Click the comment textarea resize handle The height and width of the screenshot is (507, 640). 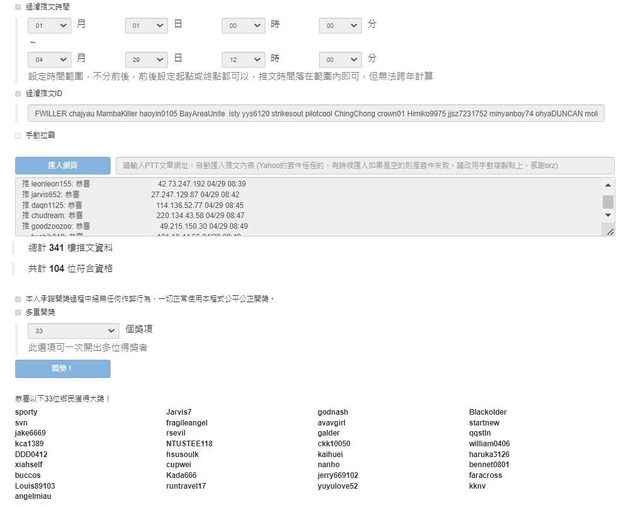[x=608, y=231]
